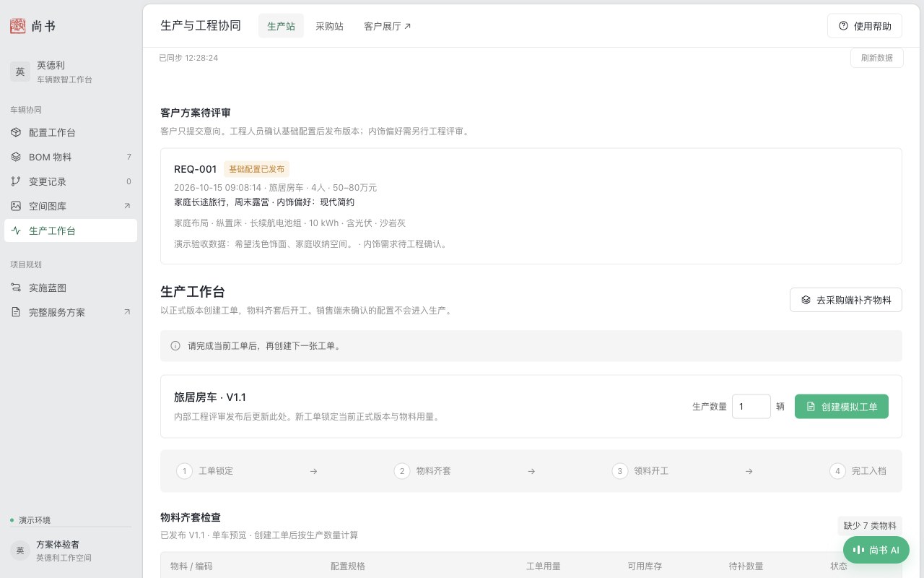
Task: Click layers icon in 去采购端补齐物料 button
Action: [806, 300]
